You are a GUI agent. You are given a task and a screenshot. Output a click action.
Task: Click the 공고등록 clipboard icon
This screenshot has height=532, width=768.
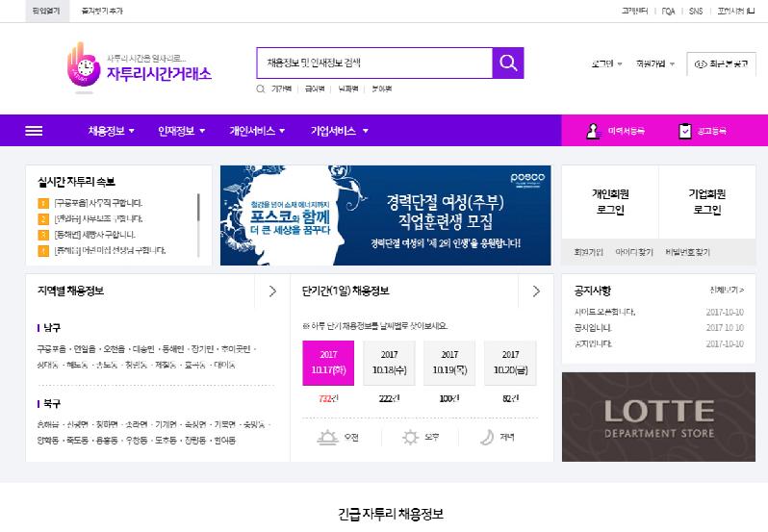[685, 131]
